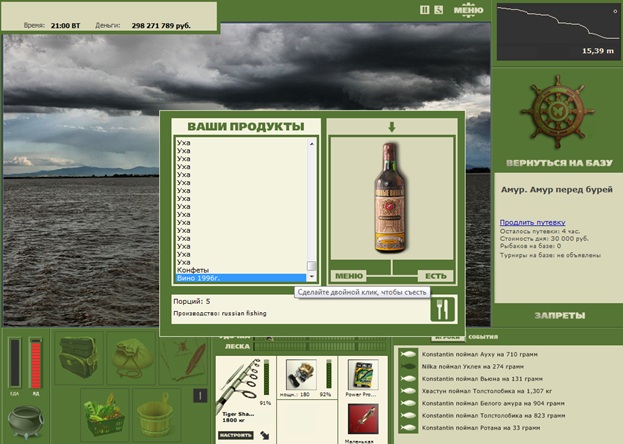The width and height of the screenshot is (623, 444).
Task: Click the fork and knife icon
Action: tap(443, 309)
